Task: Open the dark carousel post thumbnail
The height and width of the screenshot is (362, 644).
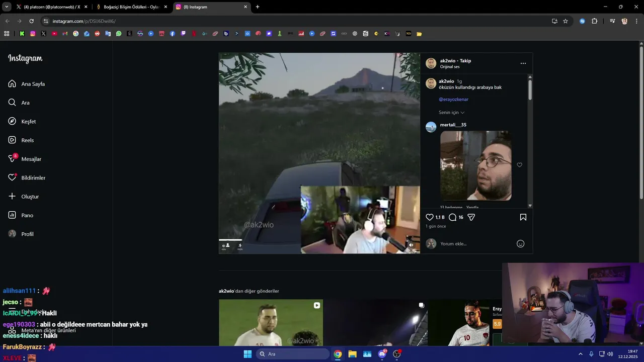Action: 375,322
